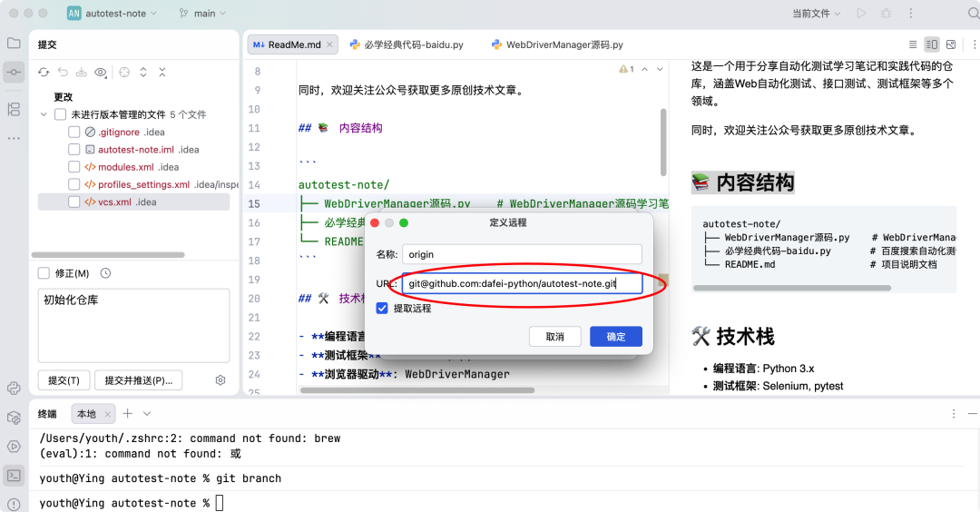This screenshot has height=512, width=980.
Task: Open Search Everywhere magnifier
Action: (973, 13)
